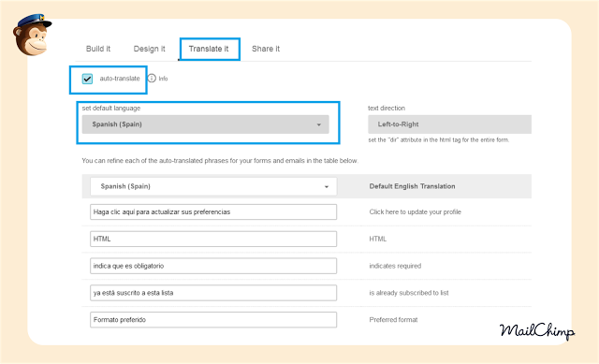Select the Translate it tab
Viewport: 599px width, 364px height.
coord(209,49)
